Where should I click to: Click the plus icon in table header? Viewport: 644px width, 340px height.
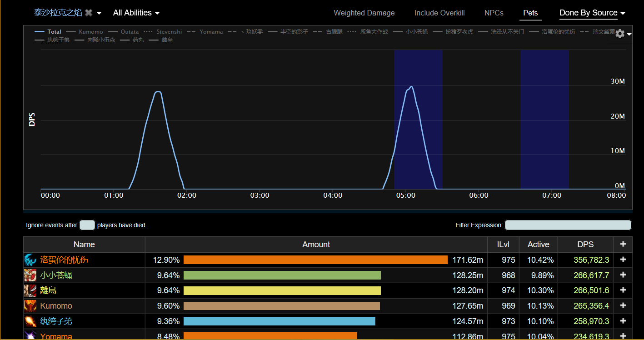623,244
